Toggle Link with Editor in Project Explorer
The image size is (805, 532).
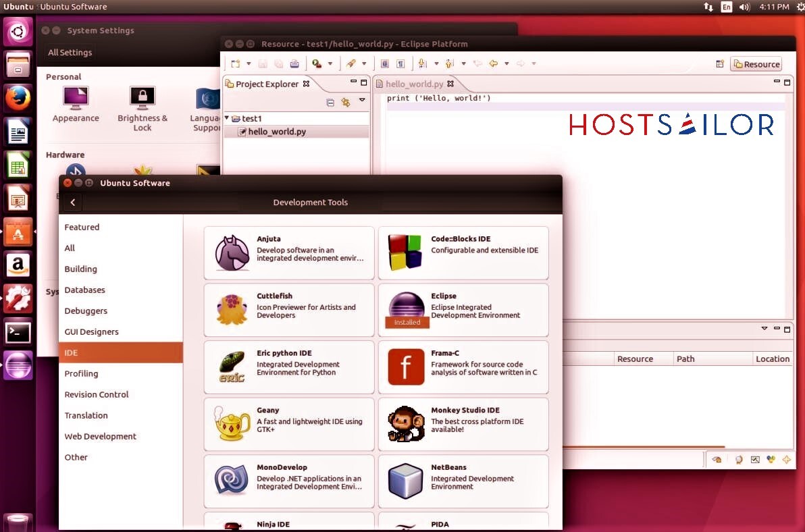point(346,103)
